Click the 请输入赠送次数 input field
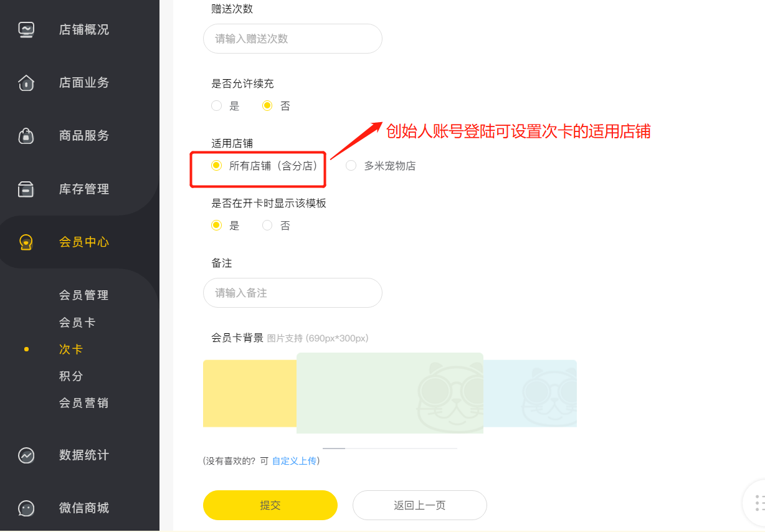Viewport: 765px width, 532px height. point(293,39)
